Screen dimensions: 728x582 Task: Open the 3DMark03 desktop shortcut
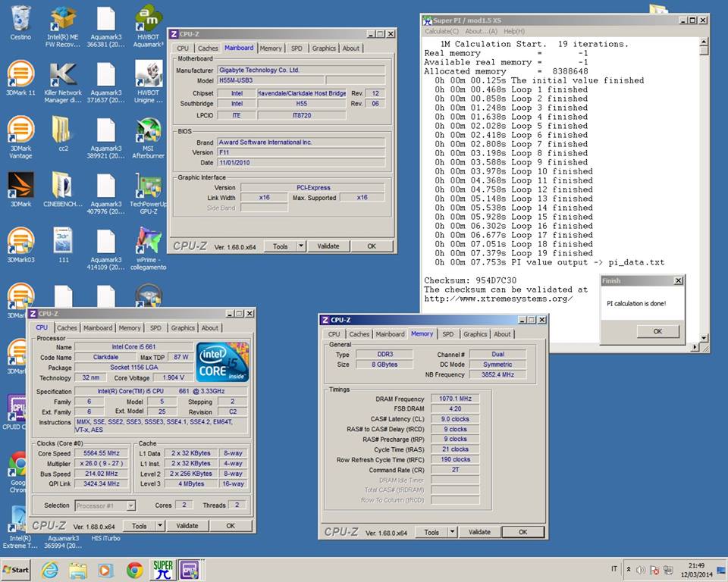[x=20, y=245]
